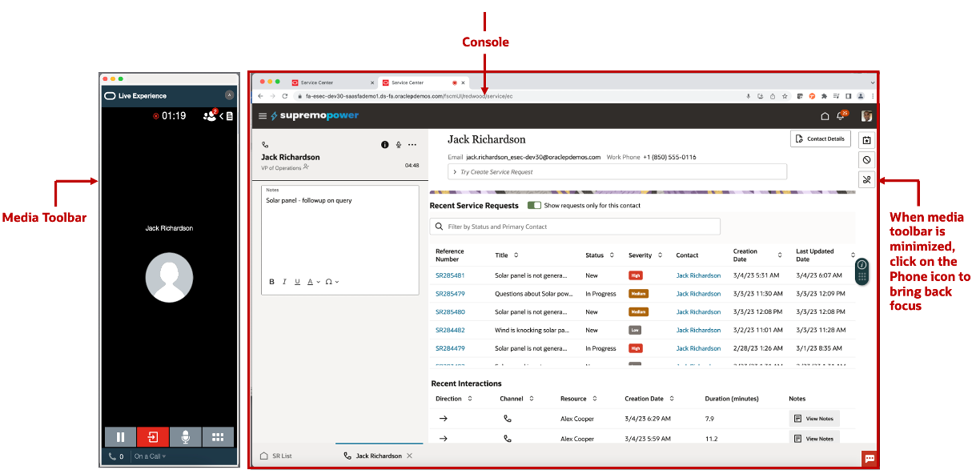Close the Jack Richardson bottom tab
Image resolution: width=980 pixels, height=474 pixels.
point(409,456)
